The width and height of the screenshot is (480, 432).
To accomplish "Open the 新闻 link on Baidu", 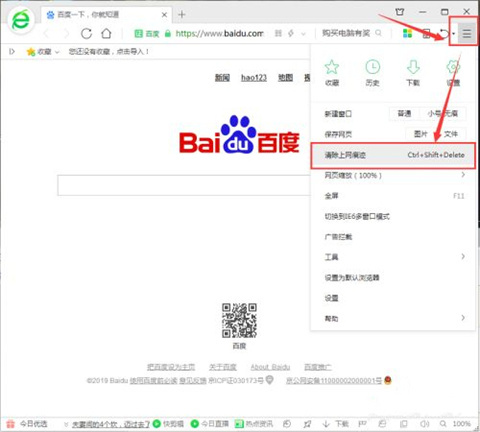I will coord(222,78).
